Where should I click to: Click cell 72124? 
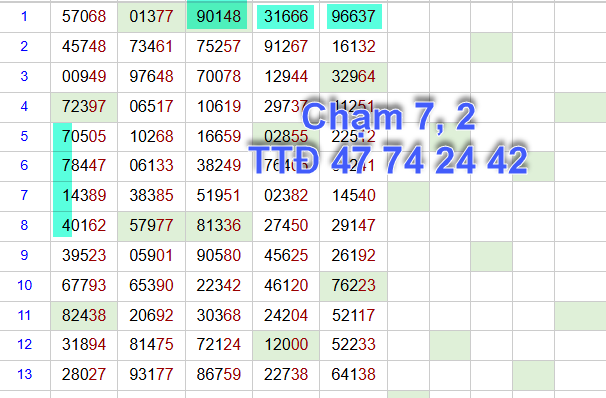219,345
